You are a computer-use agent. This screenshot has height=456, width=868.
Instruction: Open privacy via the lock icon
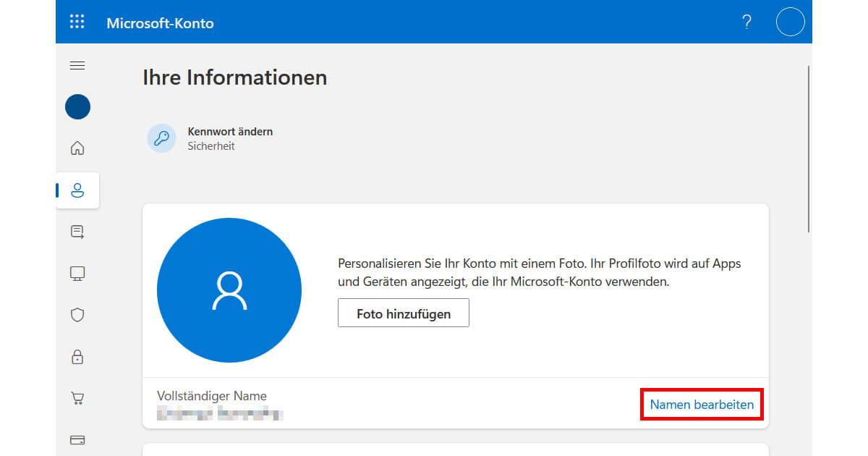[77, 356]
